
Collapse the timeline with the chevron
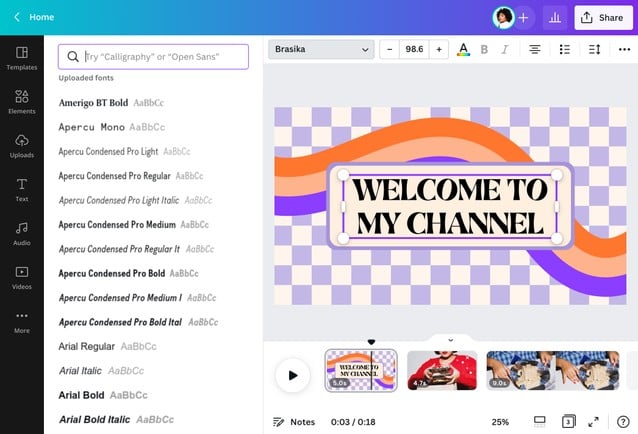450,340
